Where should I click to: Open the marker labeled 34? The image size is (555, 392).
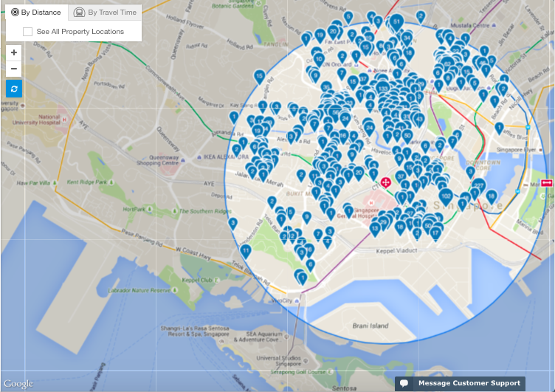(x=407, y=39)
